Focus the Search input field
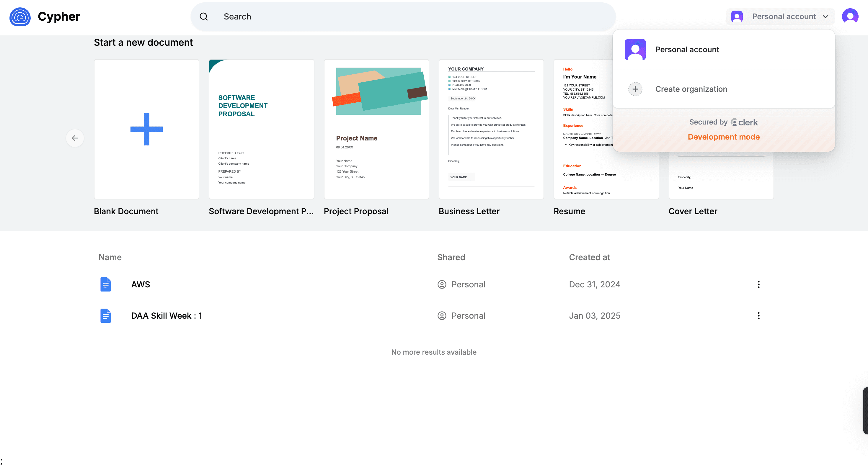Screen dimensions: 868x465 point(403,17)
